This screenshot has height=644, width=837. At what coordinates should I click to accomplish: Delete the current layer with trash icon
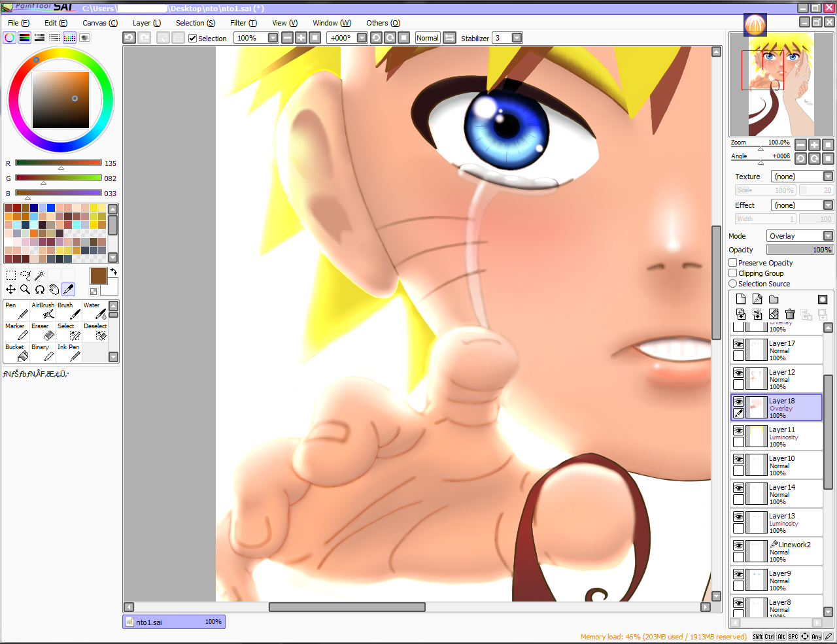click(x=790, y=314)
